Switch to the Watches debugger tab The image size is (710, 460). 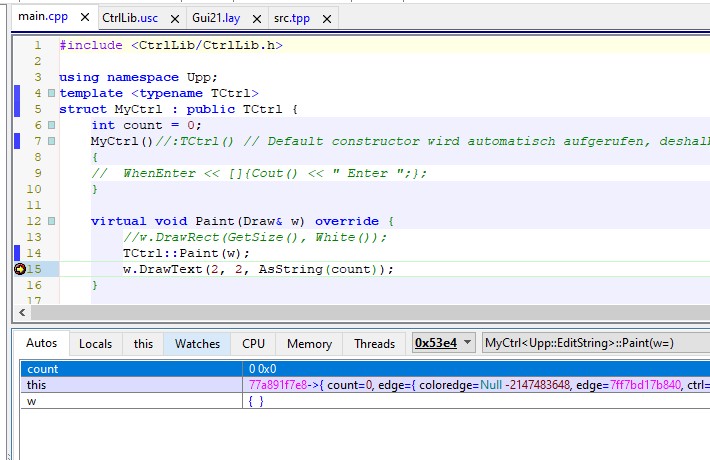pyautogui.click(x=197, y=343)
